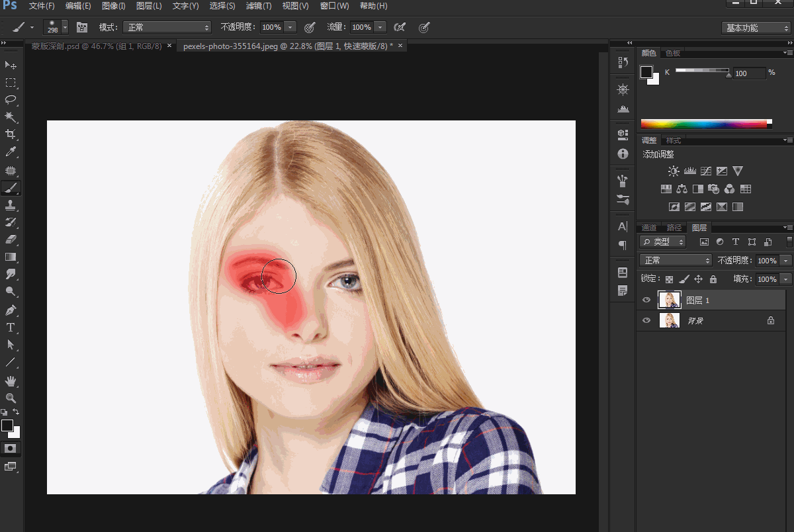Hide the 背景 layer visibility
This screenshot has width=794, height=532.
pos(647,321)
